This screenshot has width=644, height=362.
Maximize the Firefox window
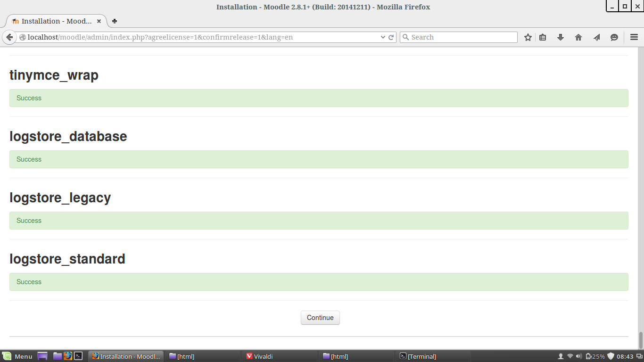point(625,6)
